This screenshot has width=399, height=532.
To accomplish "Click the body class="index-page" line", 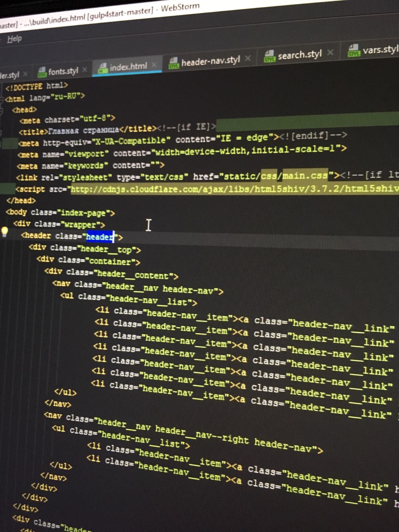I will (x=60, y=213).
